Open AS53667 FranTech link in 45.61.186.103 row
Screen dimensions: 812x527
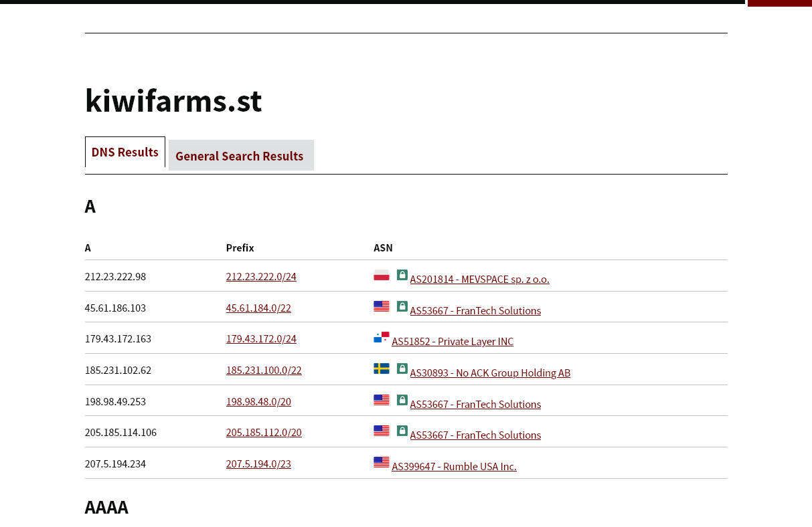[475, 310]
